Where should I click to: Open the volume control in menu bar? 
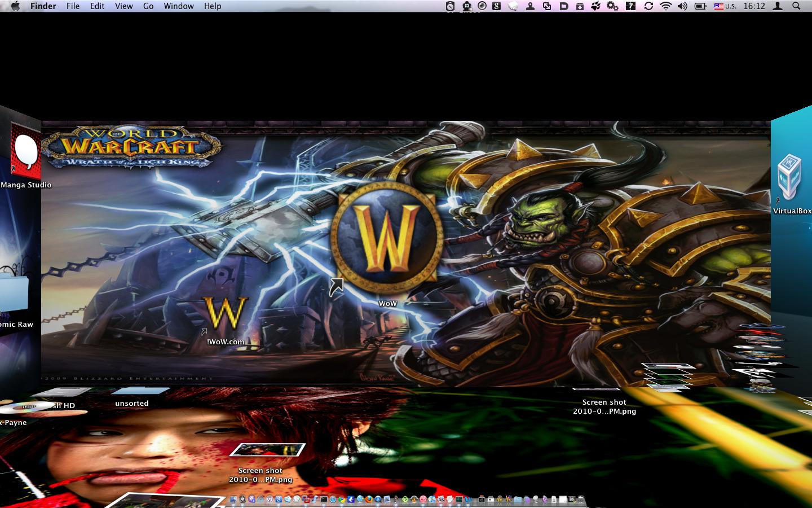[x=682, y=6]
